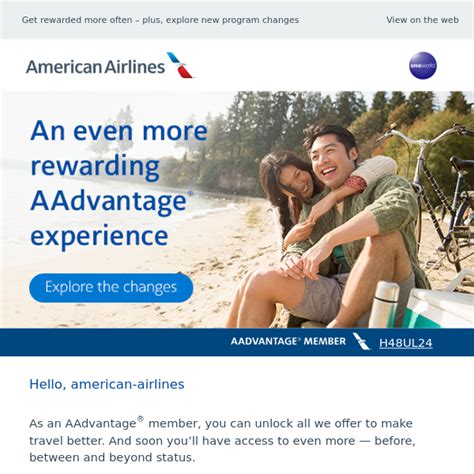This screenshot has height=474, width=474.
Task: Click the 'An even more rewarding' headline
Action: 119,148
